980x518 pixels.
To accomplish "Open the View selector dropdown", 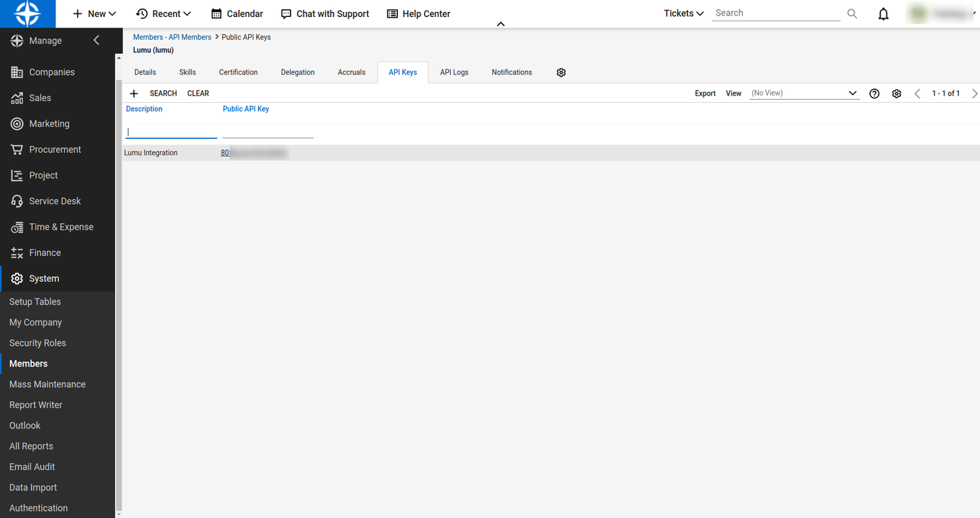I will click(x=804, y=94).
